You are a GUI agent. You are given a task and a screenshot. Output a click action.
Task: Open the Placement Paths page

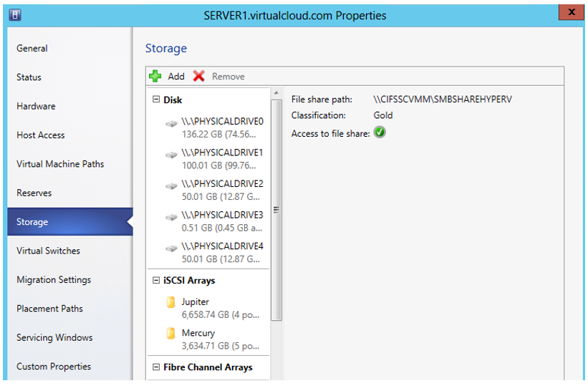69,309
